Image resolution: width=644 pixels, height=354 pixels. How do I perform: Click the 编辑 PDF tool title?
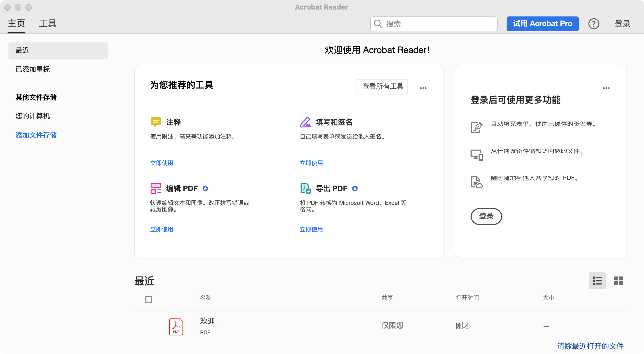182,188
